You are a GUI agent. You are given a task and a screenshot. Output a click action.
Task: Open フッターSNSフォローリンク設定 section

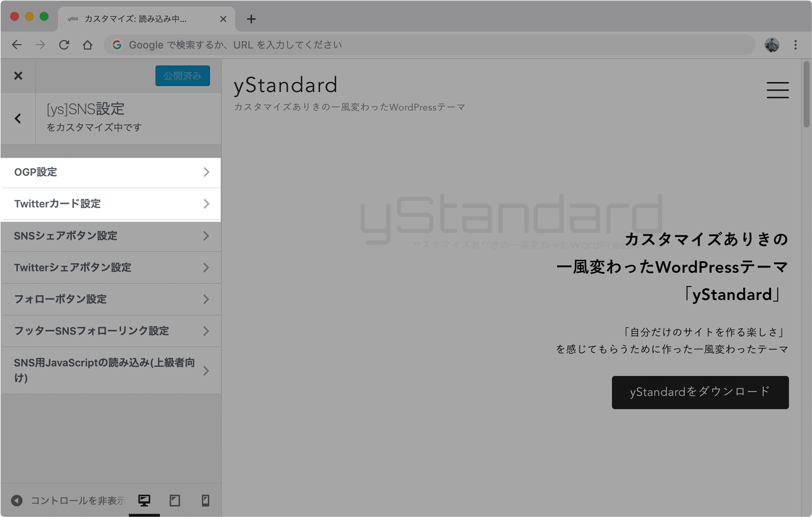click(111, 331)
